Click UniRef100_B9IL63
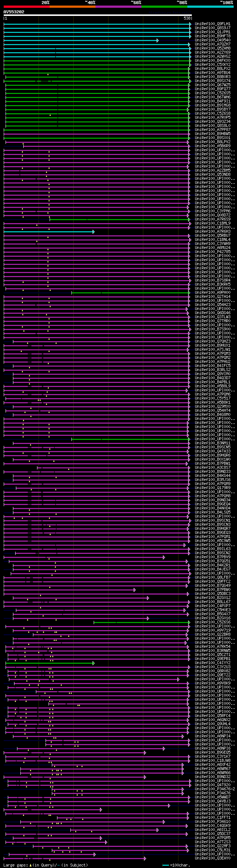 click(213, 549)
